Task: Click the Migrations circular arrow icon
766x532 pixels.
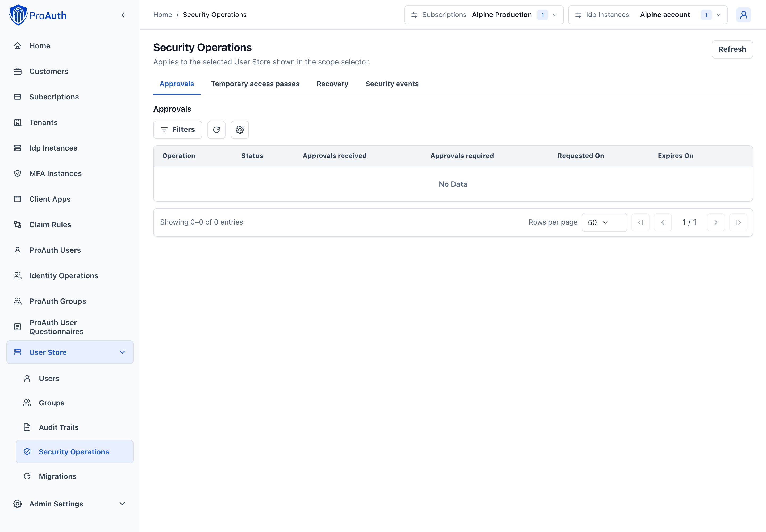Action: pyautogui.click(x=27, y=476)
